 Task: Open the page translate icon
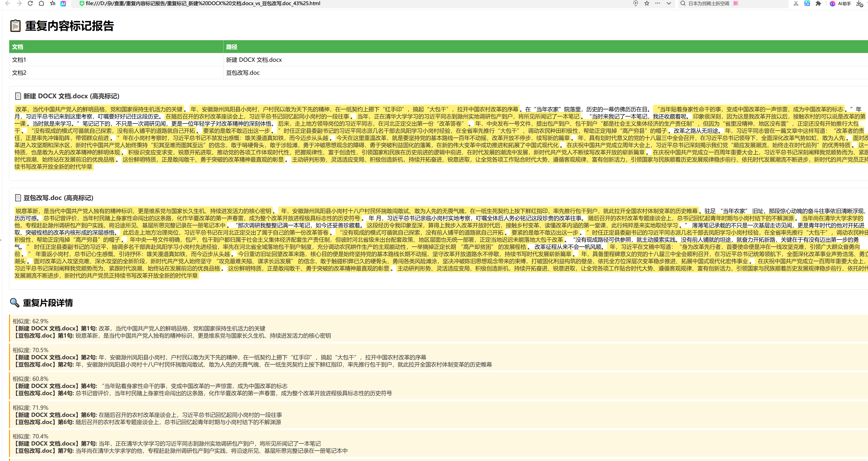[x=807, y=3]
